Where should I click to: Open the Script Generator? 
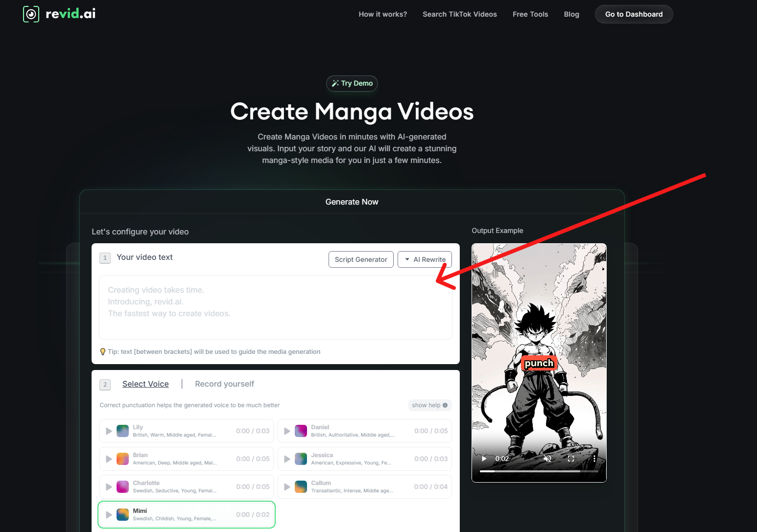click(x=361, y=259)
